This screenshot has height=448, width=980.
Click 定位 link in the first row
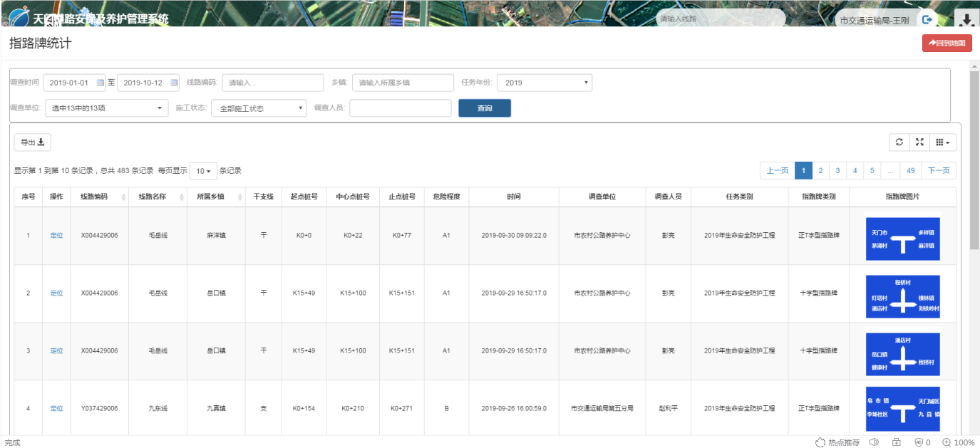[x=56, y=235]
